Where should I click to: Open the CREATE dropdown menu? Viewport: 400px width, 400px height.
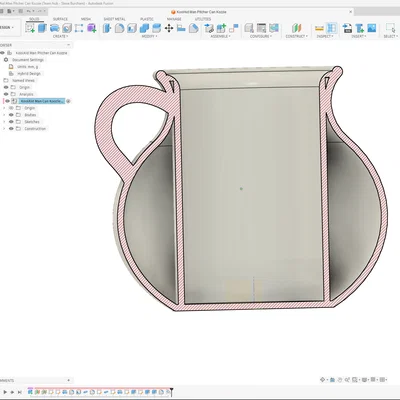click(60, 36)
